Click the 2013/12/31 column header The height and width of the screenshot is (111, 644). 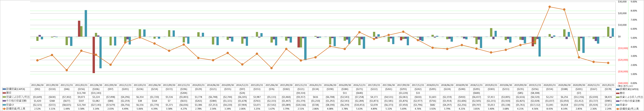[184, 85]
